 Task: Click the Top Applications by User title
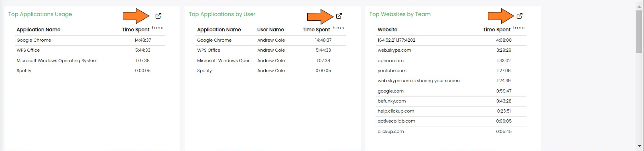click(x=222, y=14)
